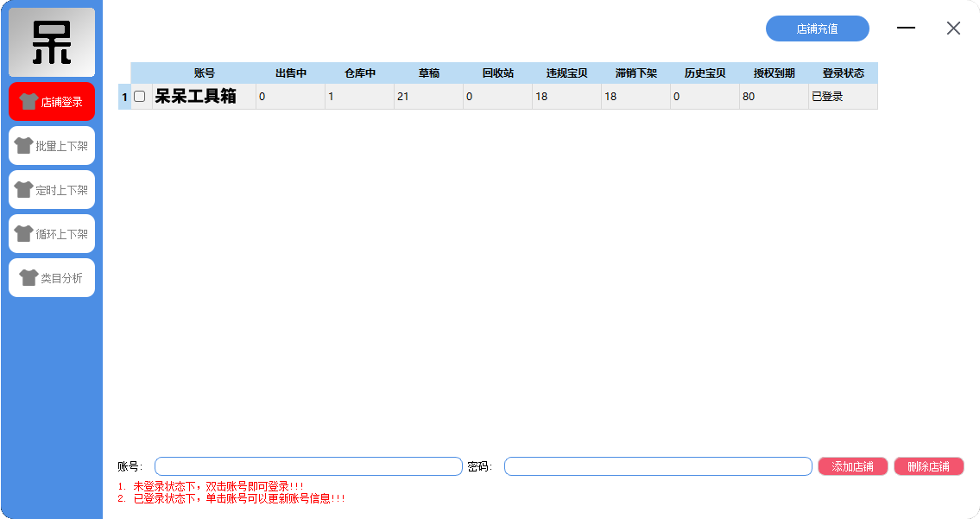Viewport: 980px width, 519px height.
Task: Click the 删除店铺 button
Action: click(x=929, y=466)
